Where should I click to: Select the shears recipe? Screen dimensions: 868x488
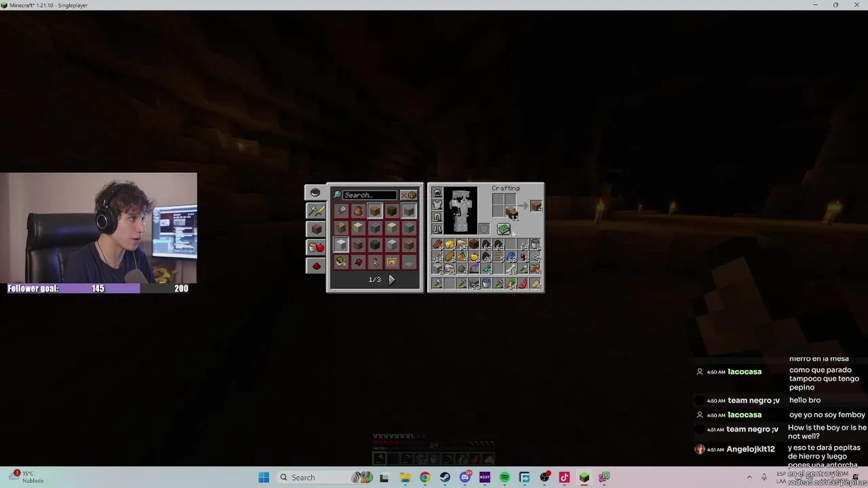(x=341, y=211)
